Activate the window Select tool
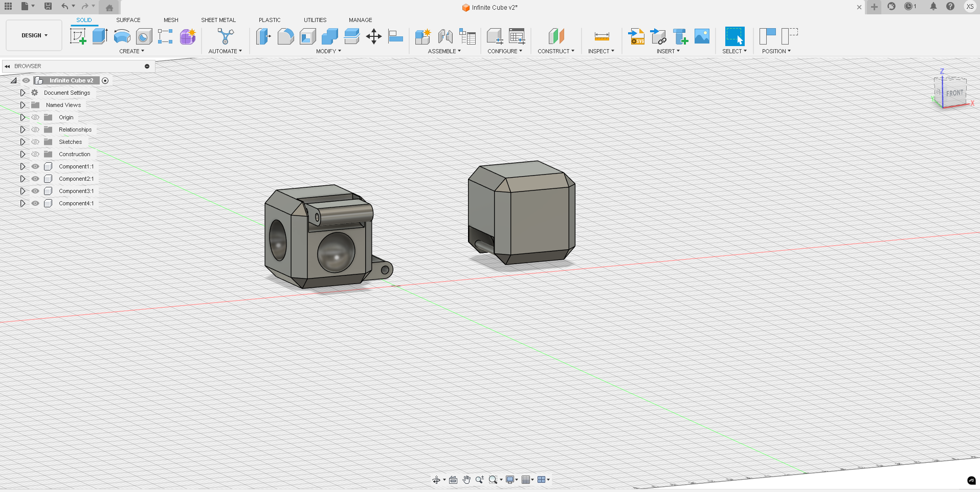 (x=735, y=36)
